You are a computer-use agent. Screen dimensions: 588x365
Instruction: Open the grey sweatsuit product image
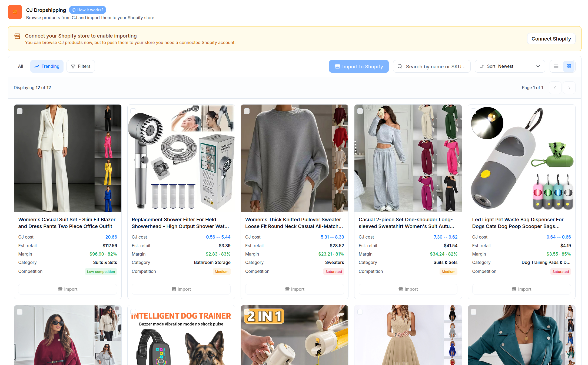pyautogui.click(x=408, y=158)
